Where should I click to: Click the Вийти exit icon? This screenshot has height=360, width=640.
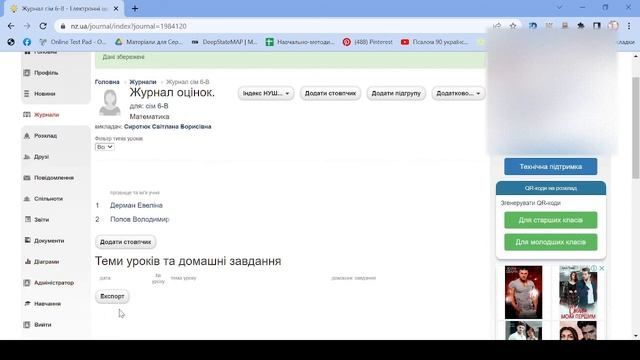pos(27,324)
